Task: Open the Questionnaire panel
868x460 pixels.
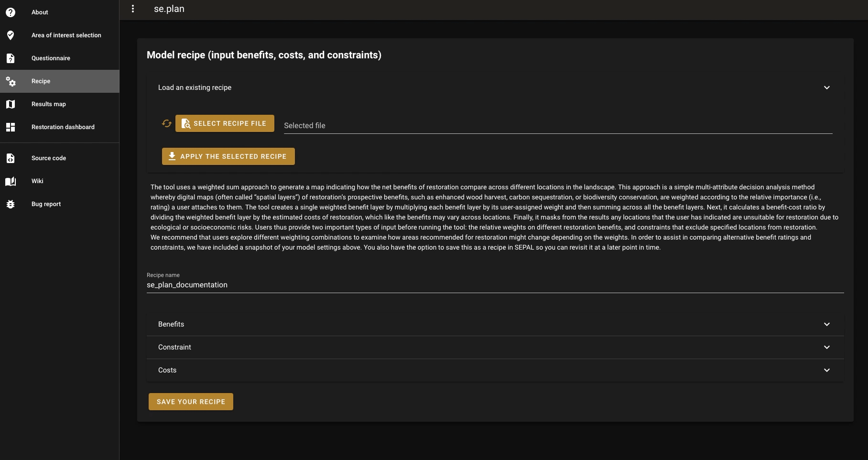Action: [60, 58]
